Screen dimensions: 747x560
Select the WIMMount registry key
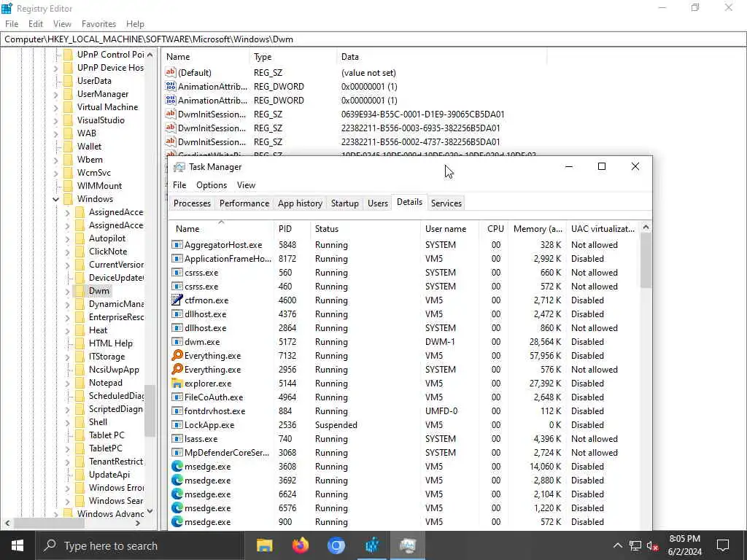click(99, 186)
